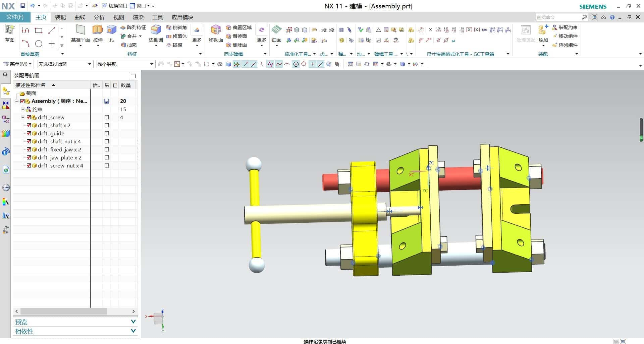Expand the Constraints (约束) tree node
This screenshot has width=644, height=344.
[x=23, y=110]
